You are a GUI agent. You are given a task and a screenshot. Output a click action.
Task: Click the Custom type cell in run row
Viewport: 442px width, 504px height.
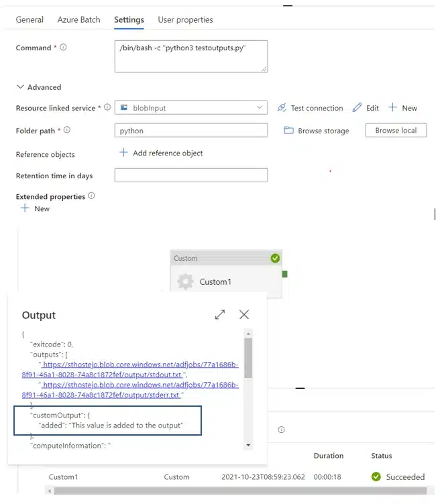point(176,477)
